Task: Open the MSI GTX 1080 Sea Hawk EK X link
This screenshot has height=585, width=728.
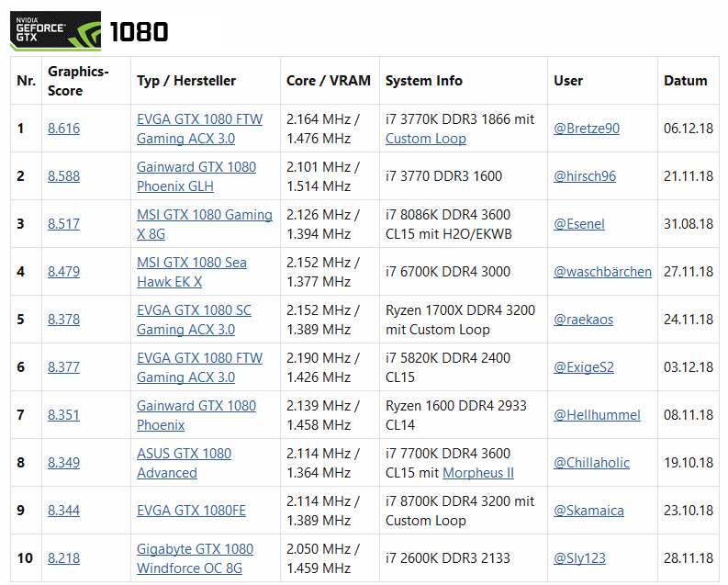Action: (191, 272)
